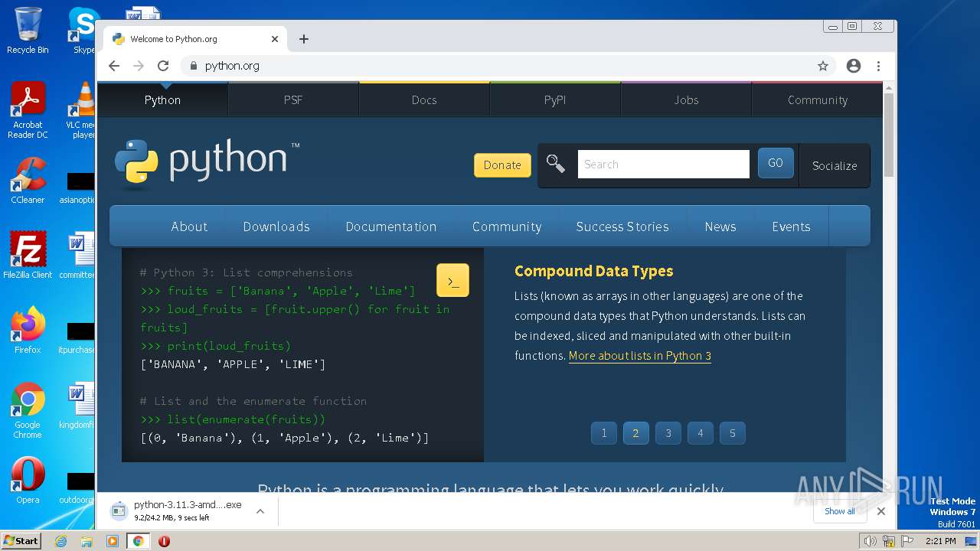Switch to slide 3
This screenshot has height=551, width=980.
coord(668,433)
